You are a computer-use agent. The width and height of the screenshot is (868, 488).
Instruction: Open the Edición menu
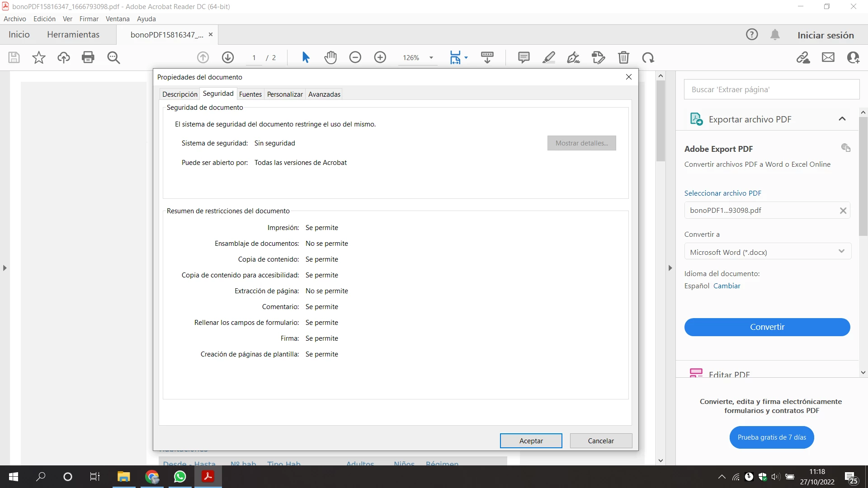click(x=44, y=19)
